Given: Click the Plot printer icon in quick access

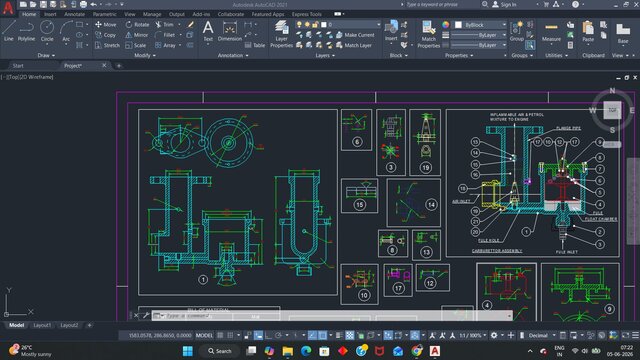Looking at the screenshot, I should (83, 4).
